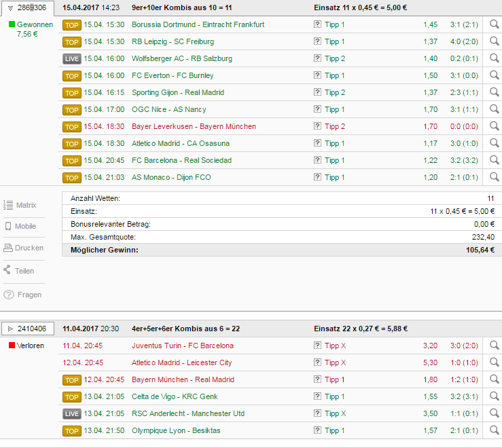
Task: Click help icon beside Olympique Lyon Tipp 1
Action: [317, 430]
